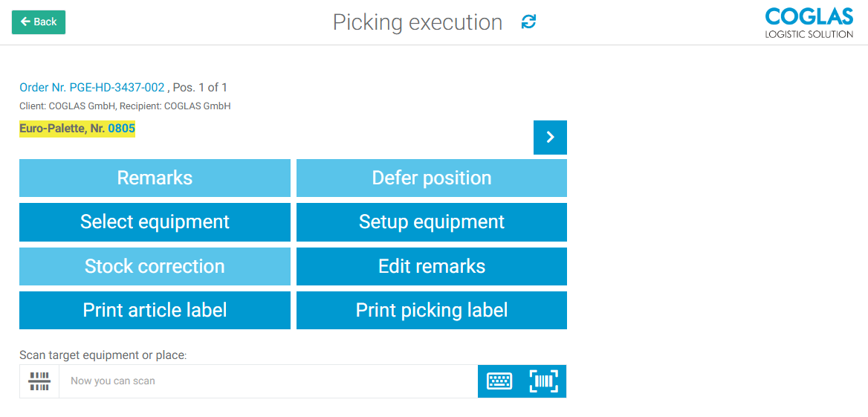
Task: Click the highlighted Euro-Palette label
Action: click(x=62, y=129)
